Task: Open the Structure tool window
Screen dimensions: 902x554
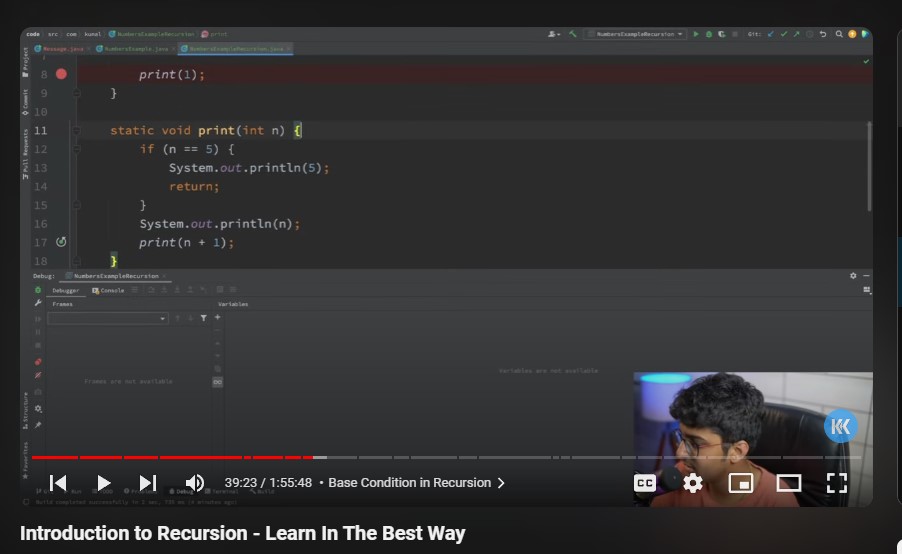Action: pos(25,411)
